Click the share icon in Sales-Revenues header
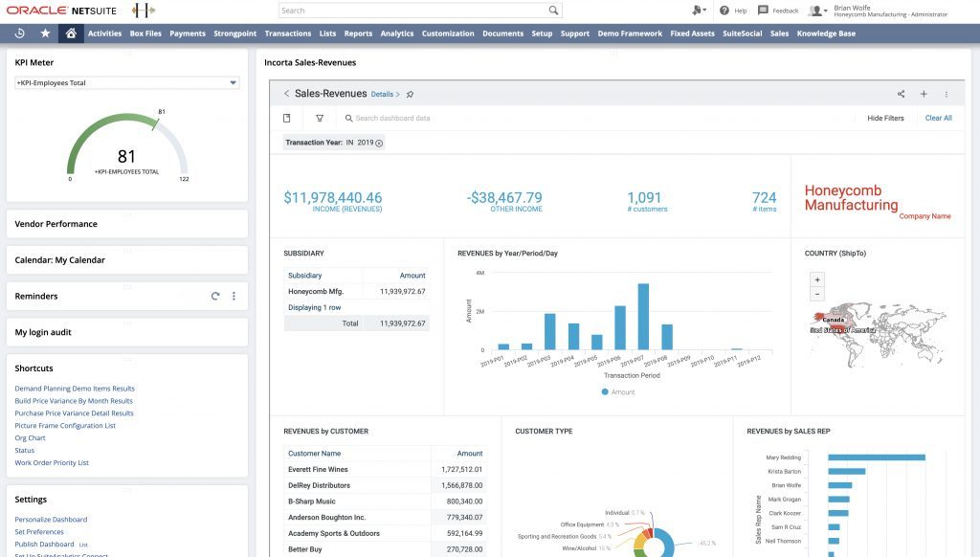This screenshot has height=557, width=980. (x=901, y=94)
